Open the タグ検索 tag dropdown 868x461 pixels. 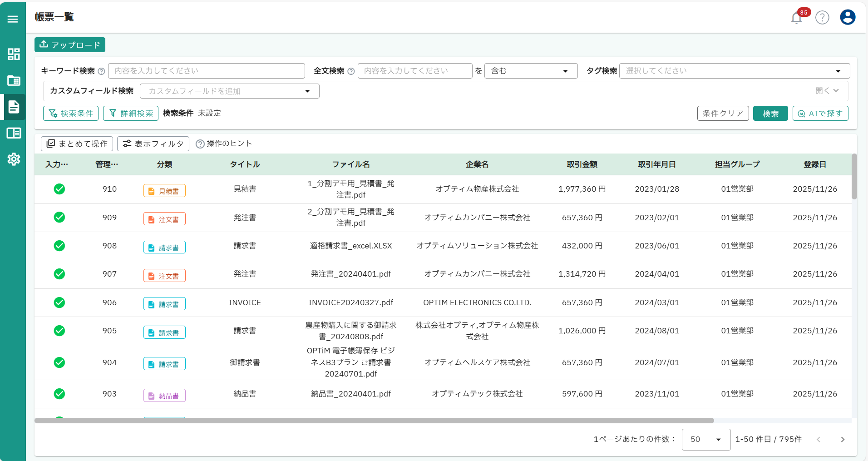(x=735, y=71)
